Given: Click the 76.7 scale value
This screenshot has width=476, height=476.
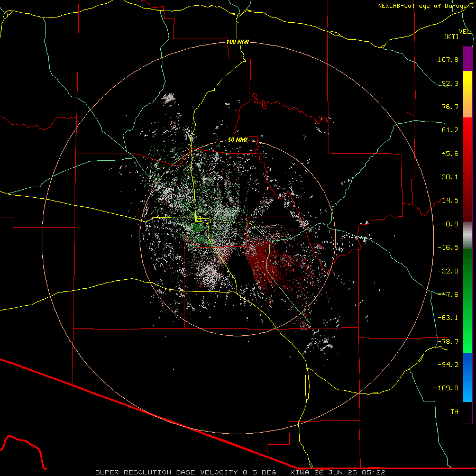Looking at the screenshot, I should pos(450,106).
